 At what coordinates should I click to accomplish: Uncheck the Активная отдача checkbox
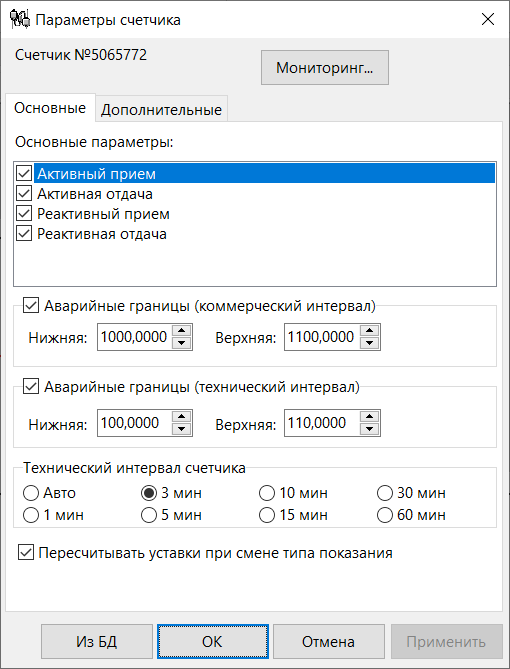(24, 194)
